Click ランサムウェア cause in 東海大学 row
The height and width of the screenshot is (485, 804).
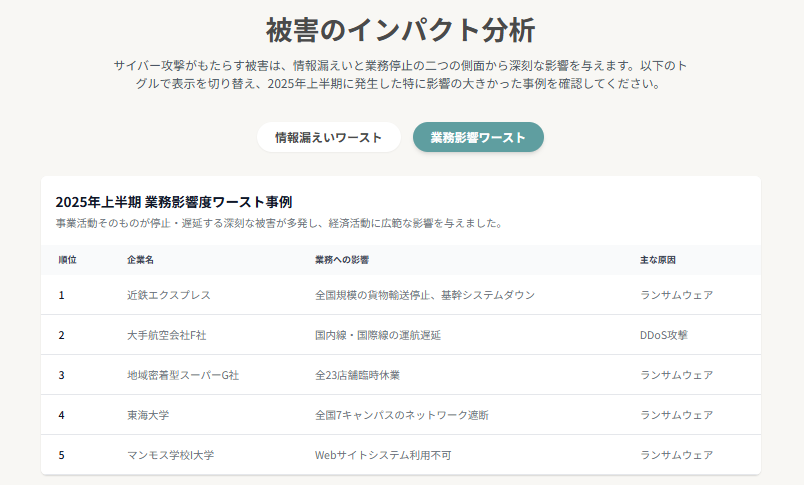676,415
